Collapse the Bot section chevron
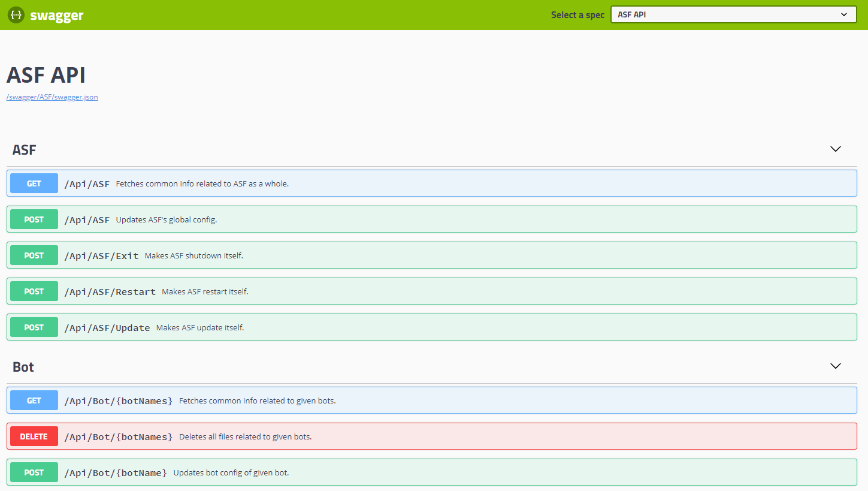Image resolution: width=868 pixels, height=491 pixels. click(836, 366)
